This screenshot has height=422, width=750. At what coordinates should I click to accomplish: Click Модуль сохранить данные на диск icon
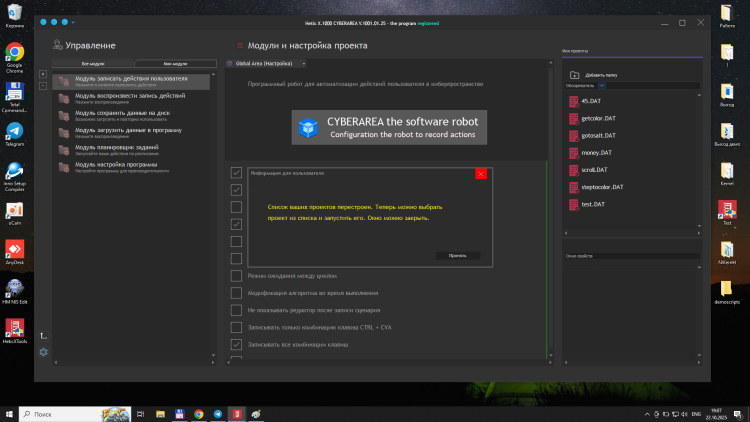(64, 115)
